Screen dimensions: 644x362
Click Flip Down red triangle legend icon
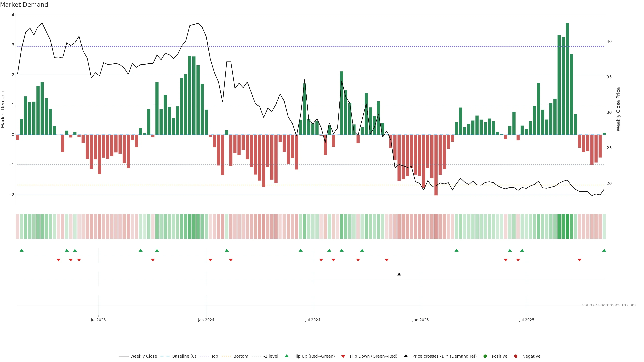click(343, 356)
